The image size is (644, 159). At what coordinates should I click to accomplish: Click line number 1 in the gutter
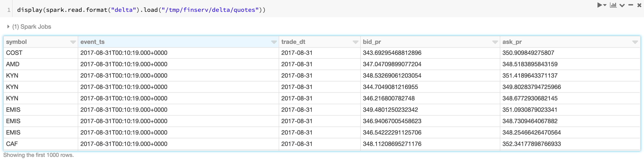tap(9, 10)
